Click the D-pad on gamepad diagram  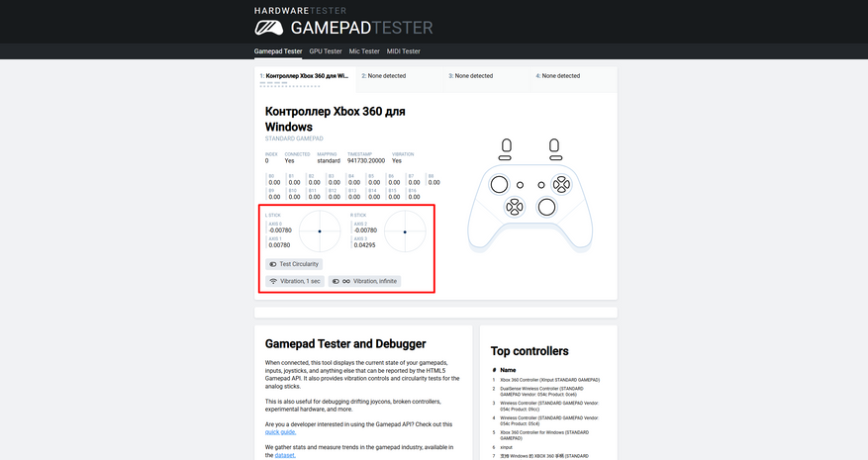pos(515,207)
